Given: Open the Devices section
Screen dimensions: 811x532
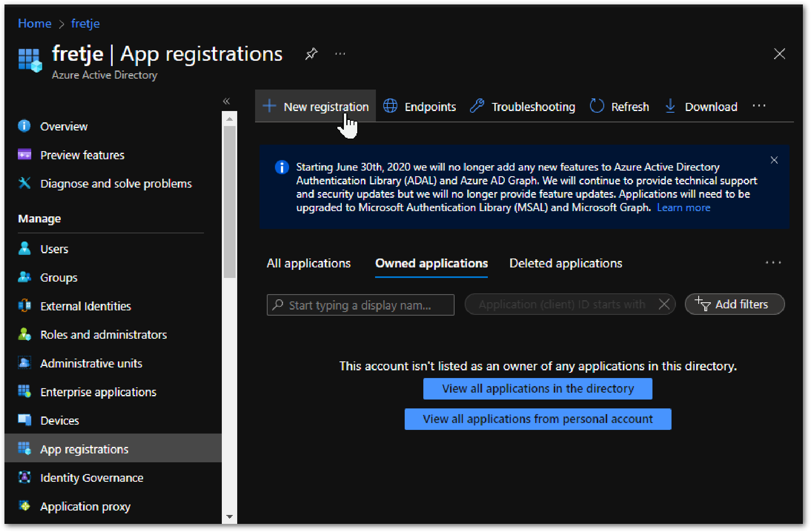Looking at the screenshot, I should coord(60,420).
